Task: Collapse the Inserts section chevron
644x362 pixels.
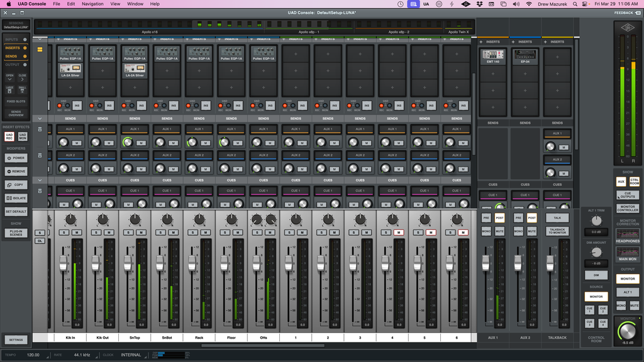Action: (x=40, y=39)
